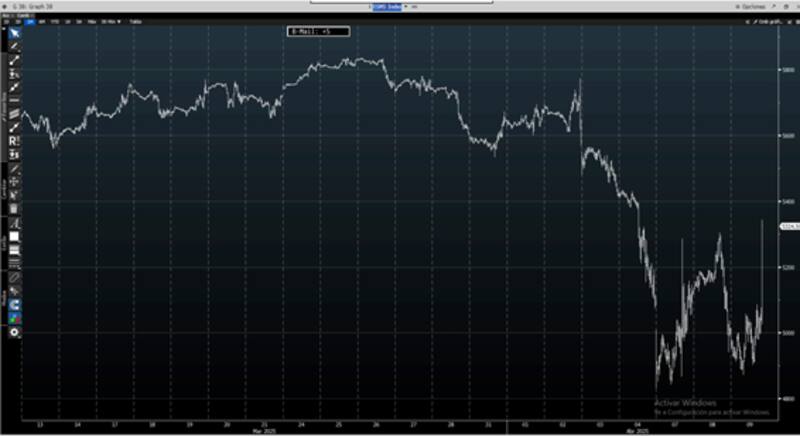Change the time range to YTD
The image size is (800, 436).
pyautogui.click(x=54, y=20)
